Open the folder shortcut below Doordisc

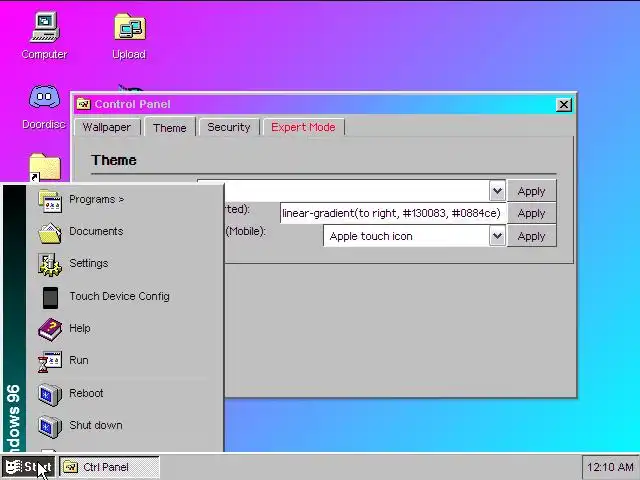click(44, 167)
